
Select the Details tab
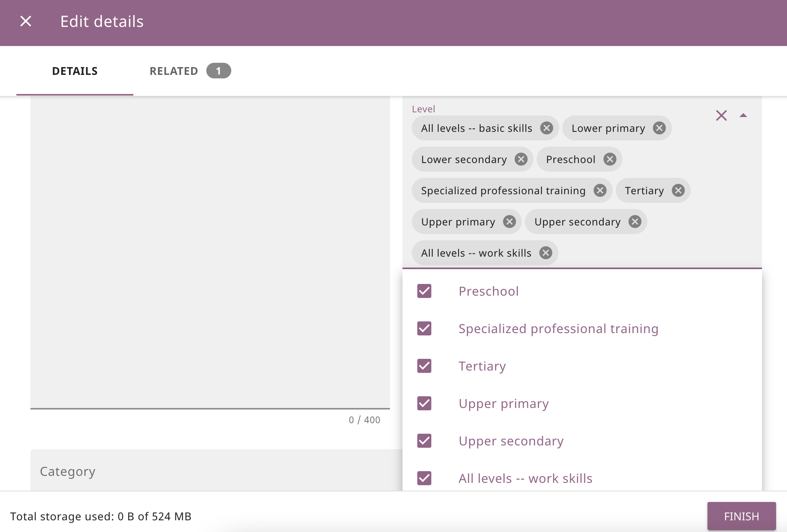click(75, 71)
